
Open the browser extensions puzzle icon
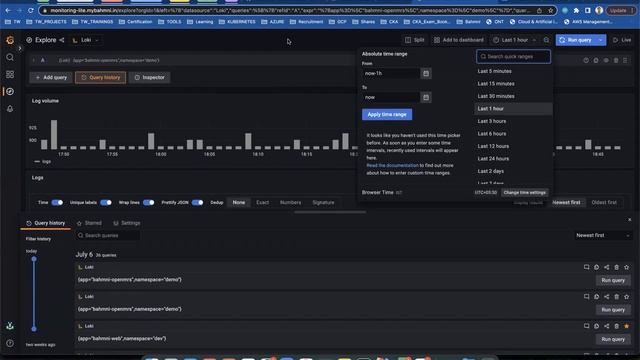click(576, 11)
